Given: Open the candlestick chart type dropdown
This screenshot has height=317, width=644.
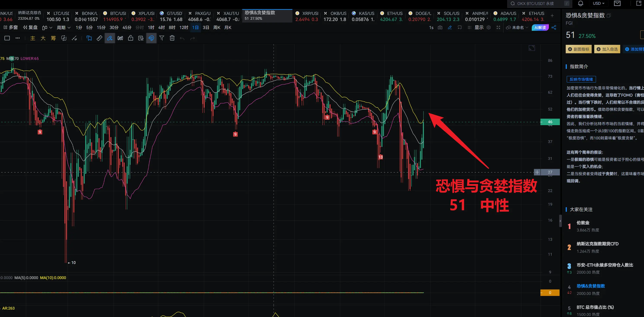Looking at the screenshot, I should (47, 27).
